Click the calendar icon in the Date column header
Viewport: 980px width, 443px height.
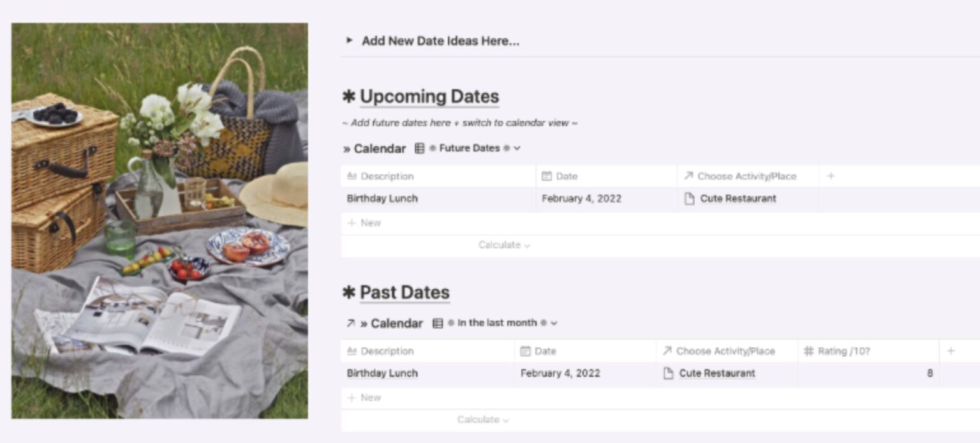point(547,176)
